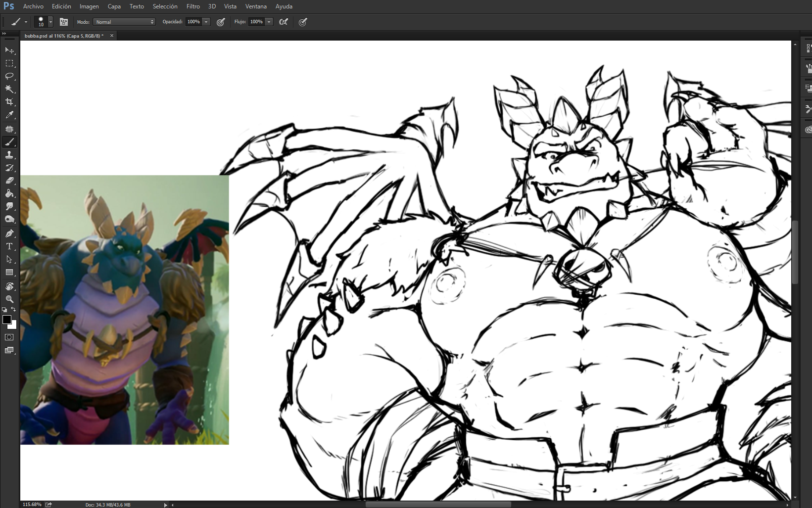This screenshot has height=508, width=812.
Task: Expand the tools panel double arrow
Action: coord(4,34)
